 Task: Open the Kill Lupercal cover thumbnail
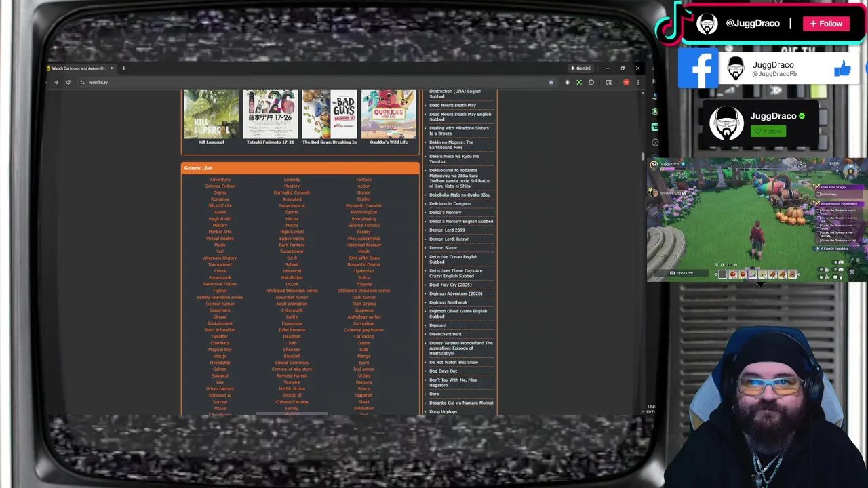[211, 114]
